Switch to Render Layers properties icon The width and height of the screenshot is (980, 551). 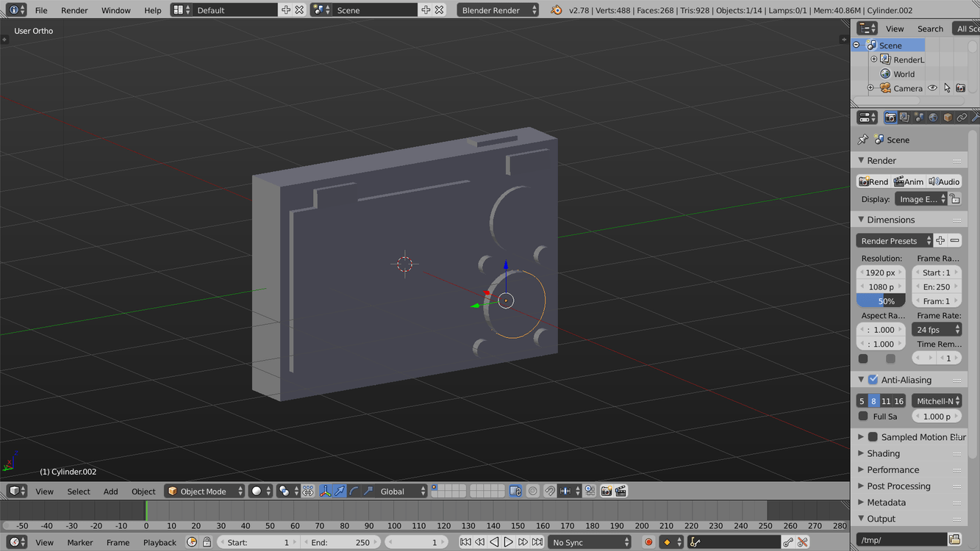pyautogui.click(x=904, y=118)
